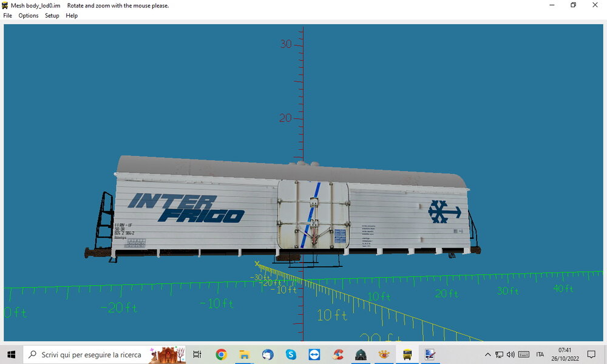This screenshot has width=607, height=364.
Task: Open the File menu
Action: tap(8, 16)
